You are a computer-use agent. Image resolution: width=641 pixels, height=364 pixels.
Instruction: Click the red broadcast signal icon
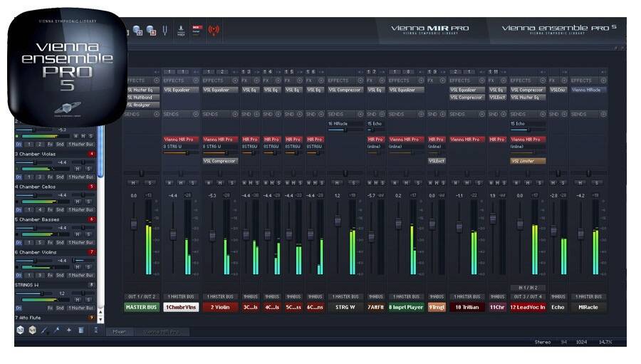214,30
